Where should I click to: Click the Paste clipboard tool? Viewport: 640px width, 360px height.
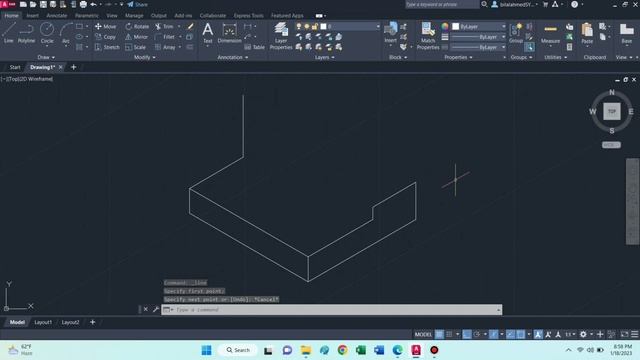587,33
